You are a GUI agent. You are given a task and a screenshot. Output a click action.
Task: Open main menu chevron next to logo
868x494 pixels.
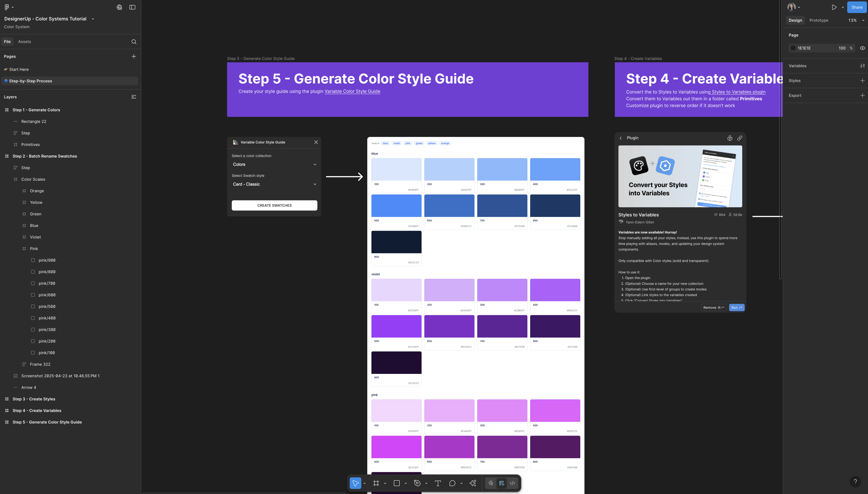coord(13,7)
